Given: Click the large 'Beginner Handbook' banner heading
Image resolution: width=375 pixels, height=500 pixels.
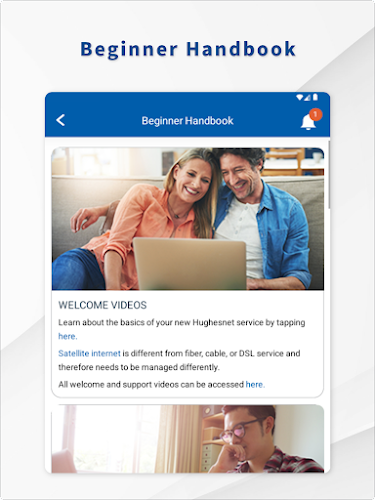Looking at the screenshot, I should pos(188,49).
